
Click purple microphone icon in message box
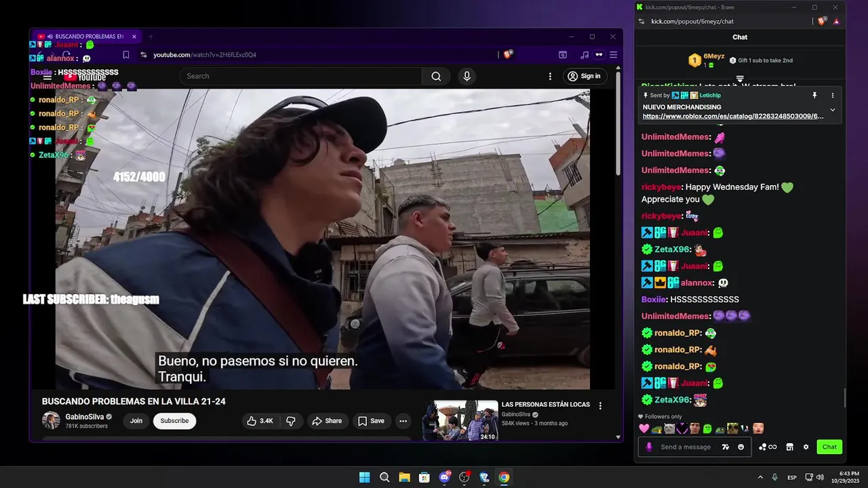(649, 447)
